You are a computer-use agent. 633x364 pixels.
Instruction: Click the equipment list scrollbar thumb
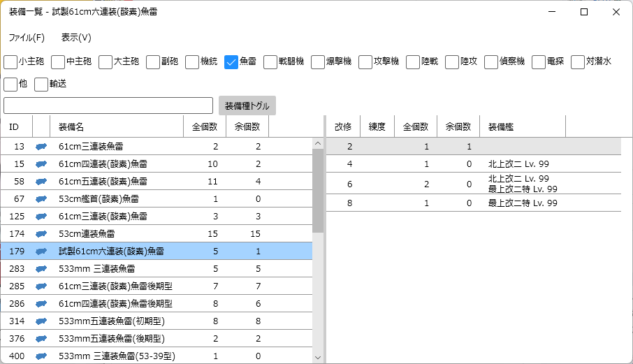coord(318,191)
